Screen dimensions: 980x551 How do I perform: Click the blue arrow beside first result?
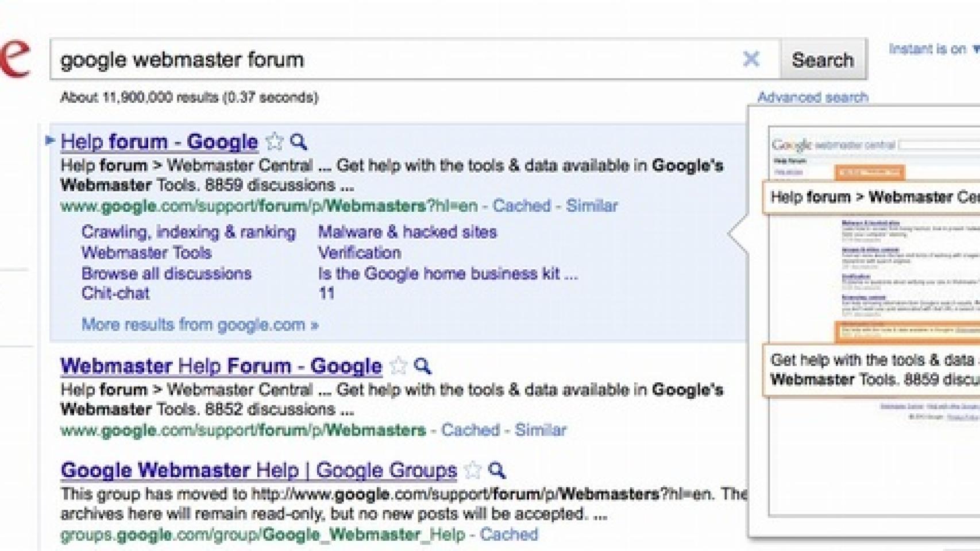click(50, 139)
